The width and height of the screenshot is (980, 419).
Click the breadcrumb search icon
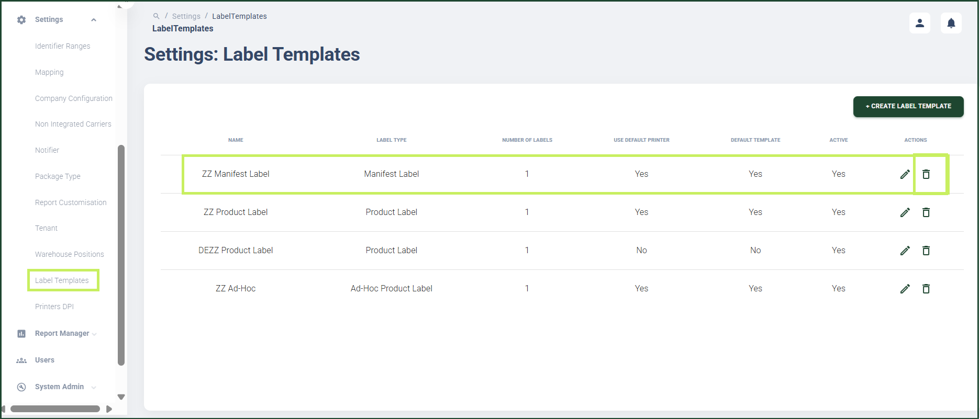click(x=156, y=16)
